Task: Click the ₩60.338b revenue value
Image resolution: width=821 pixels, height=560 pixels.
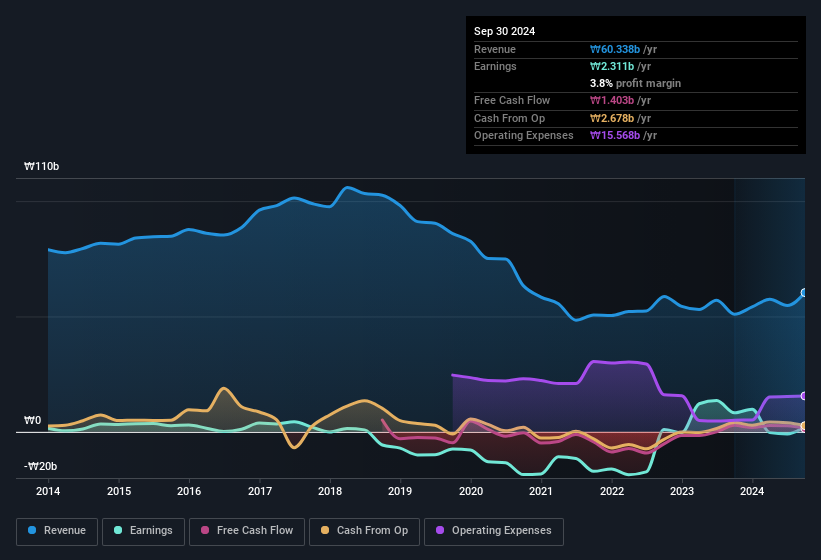Action: tap(615, 49)
